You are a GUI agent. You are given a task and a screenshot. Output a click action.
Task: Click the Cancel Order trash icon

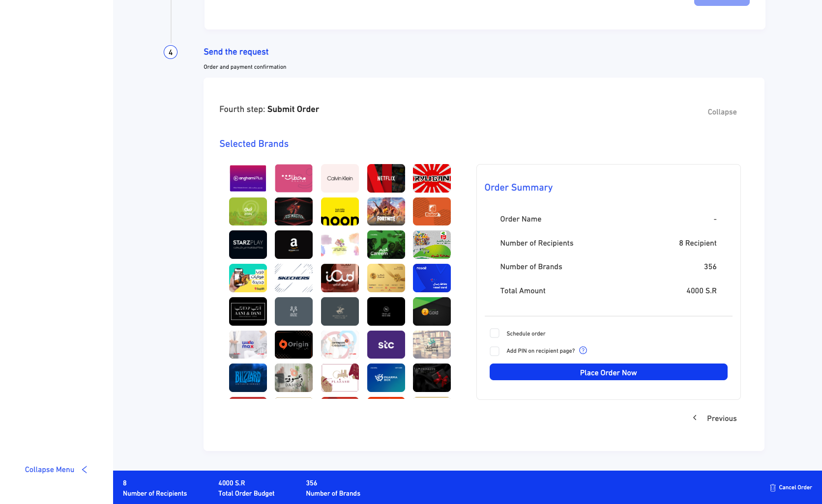coord(773,488)
